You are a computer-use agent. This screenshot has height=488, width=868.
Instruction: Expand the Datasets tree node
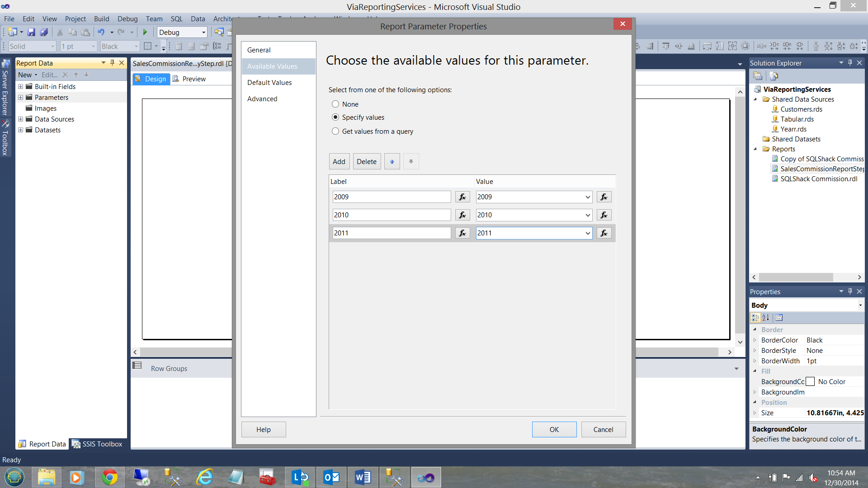[x=20, y=130]
